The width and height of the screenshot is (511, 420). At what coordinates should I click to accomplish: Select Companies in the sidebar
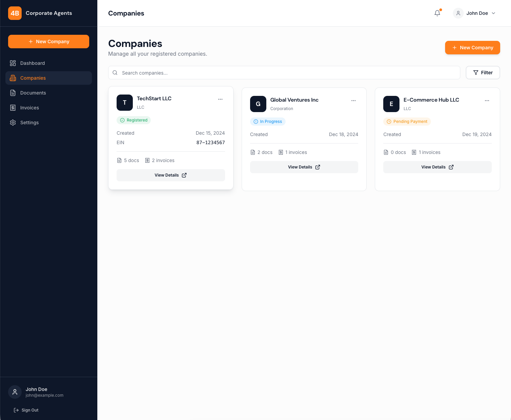[49, 78]
